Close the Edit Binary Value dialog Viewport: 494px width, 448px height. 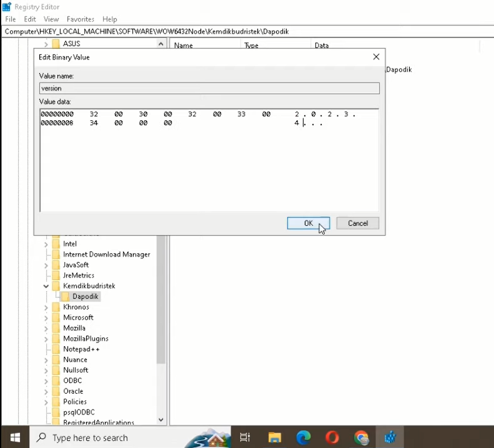376,57
